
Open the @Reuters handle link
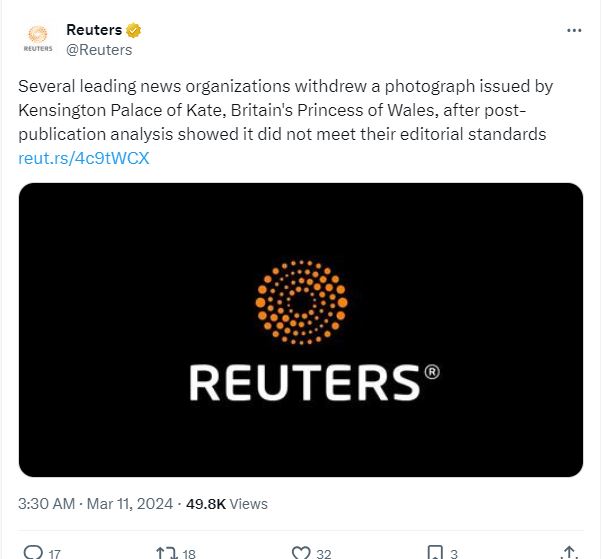(x=99, y=49)
